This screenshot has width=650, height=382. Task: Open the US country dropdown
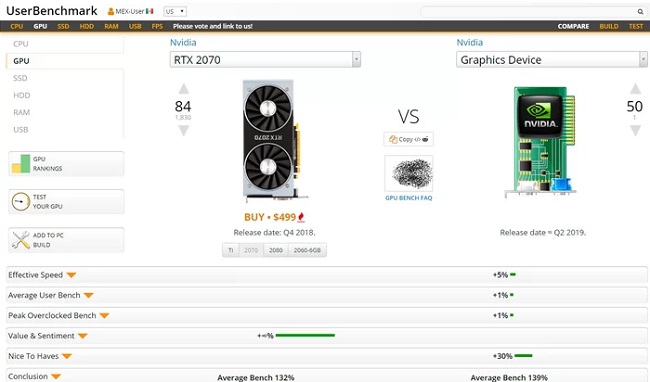pyautogui.click(x=175, y=11)
